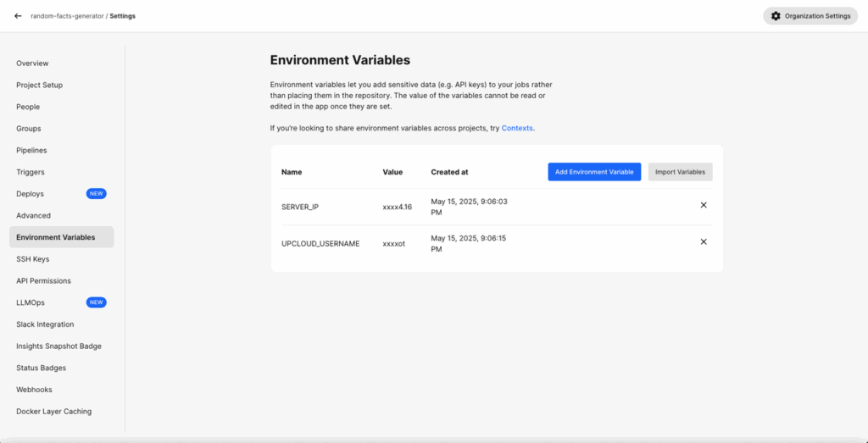
Task: Click the back arrow icon
Action: coord(18,16)
